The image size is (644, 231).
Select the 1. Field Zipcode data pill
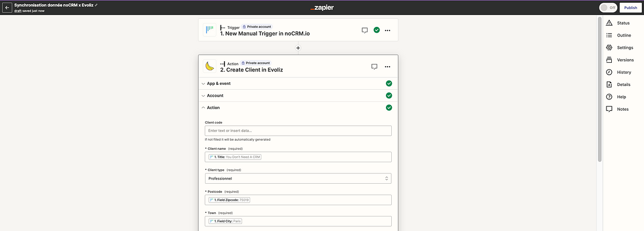230,200
